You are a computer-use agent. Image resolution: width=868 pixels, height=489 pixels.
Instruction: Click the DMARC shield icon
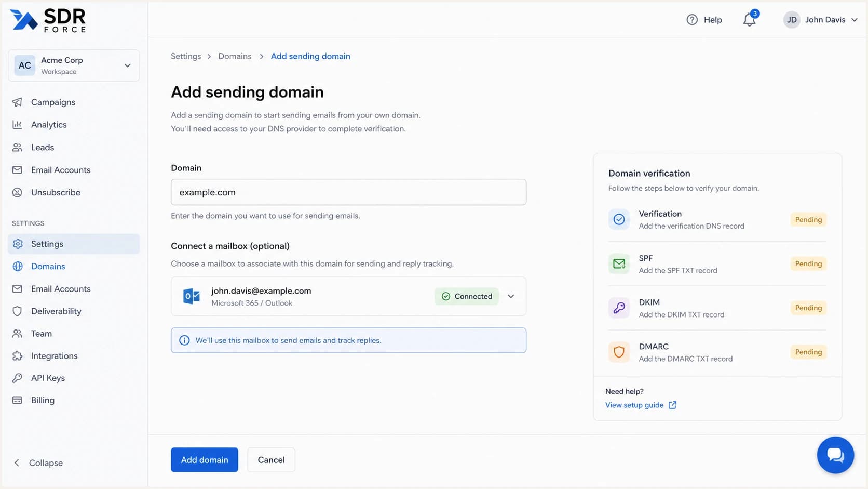click(x=619, y=352)
